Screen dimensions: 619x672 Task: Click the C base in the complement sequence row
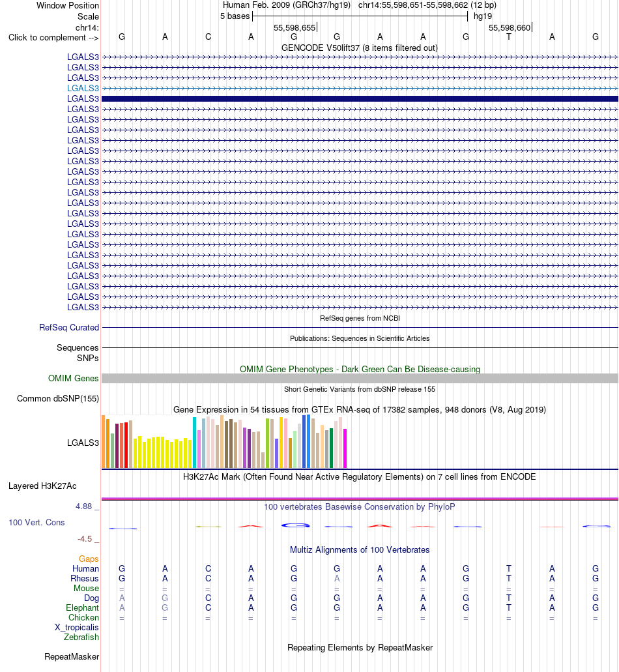tap(209, 37)
